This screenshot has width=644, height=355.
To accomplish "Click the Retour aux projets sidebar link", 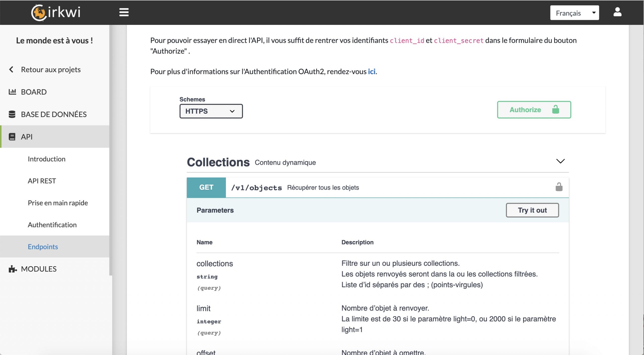I will tap(50, 69).
